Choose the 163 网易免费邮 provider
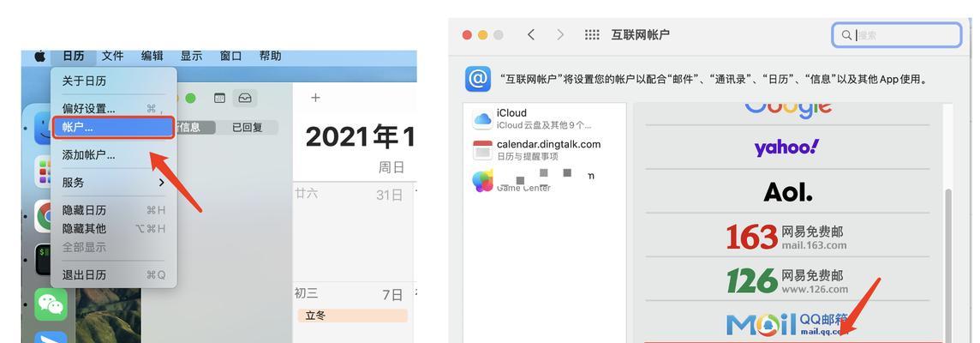980x343 pixels. coord(787,237)
